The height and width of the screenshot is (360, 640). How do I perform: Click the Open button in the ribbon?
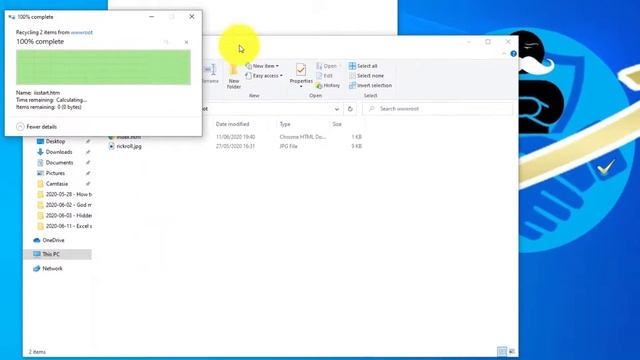[x=327, y=66]
